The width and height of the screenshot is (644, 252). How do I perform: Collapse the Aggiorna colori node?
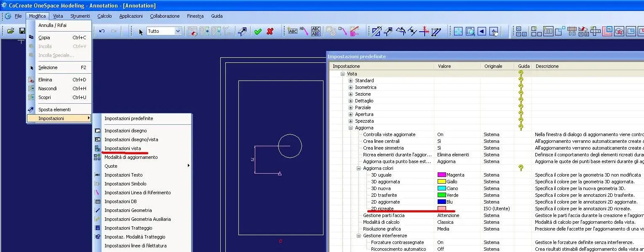(x=359, y=168)
